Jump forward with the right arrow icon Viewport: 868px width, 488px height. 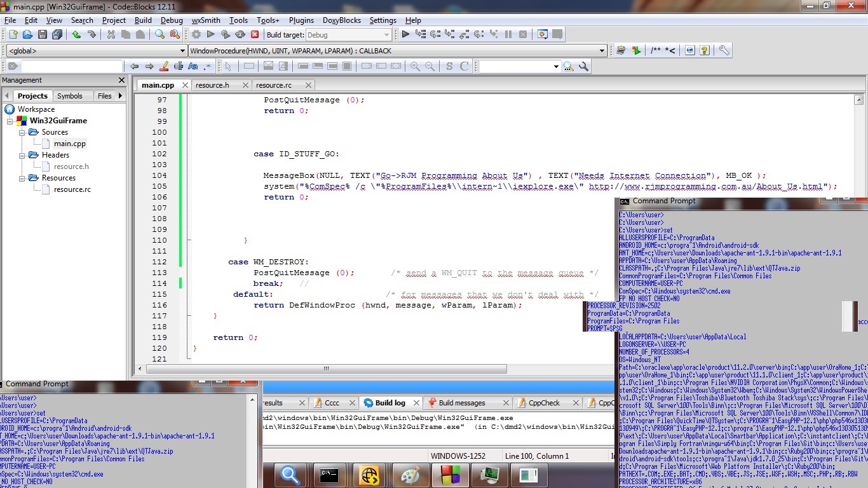click(149, 66)
